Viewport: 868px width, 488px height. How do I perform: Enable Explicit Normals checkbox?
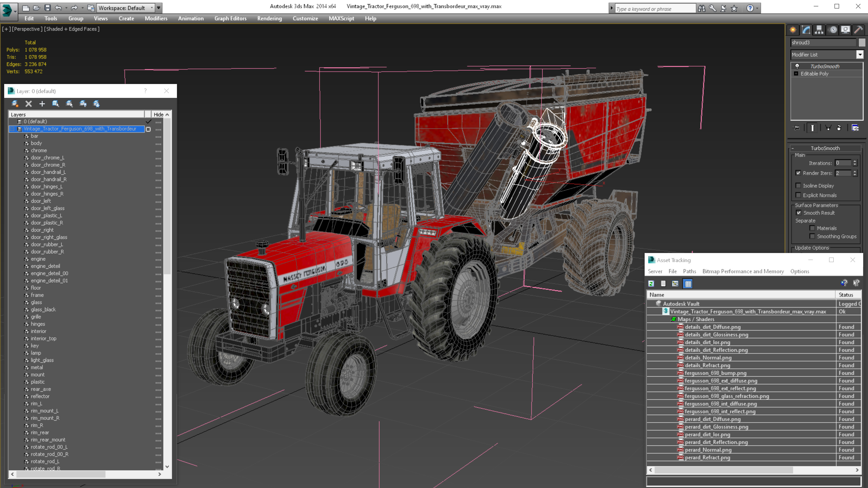click(x=798, y=195)
